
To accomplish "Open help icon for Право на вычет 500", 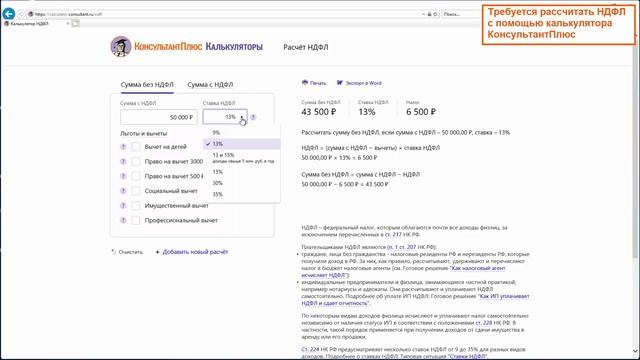I will click(123, 176).
